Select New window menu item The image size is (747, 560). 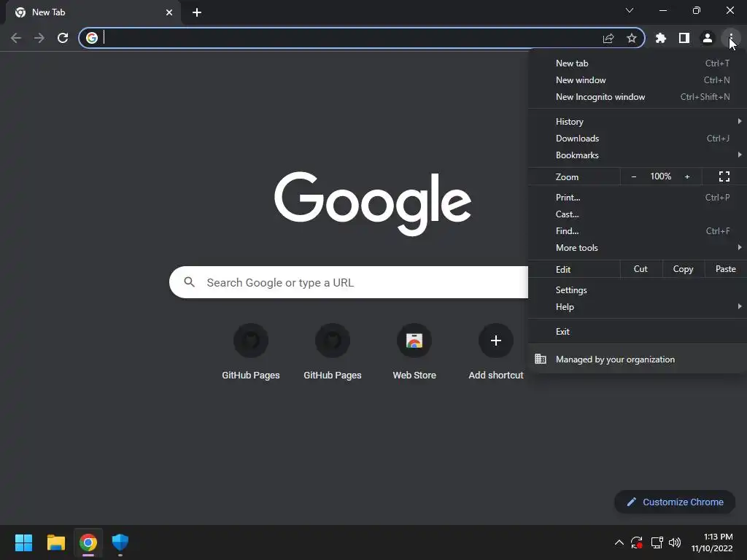(x=638, y=80)
